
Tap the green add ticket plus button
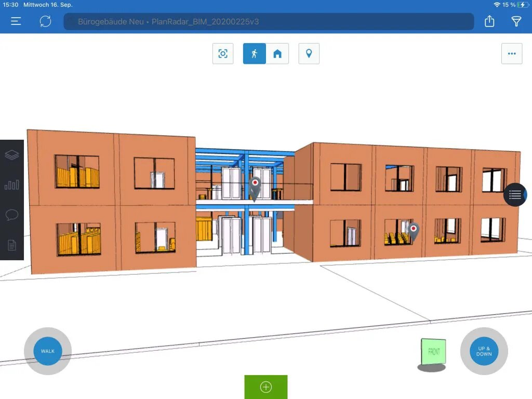click(266, 387)
